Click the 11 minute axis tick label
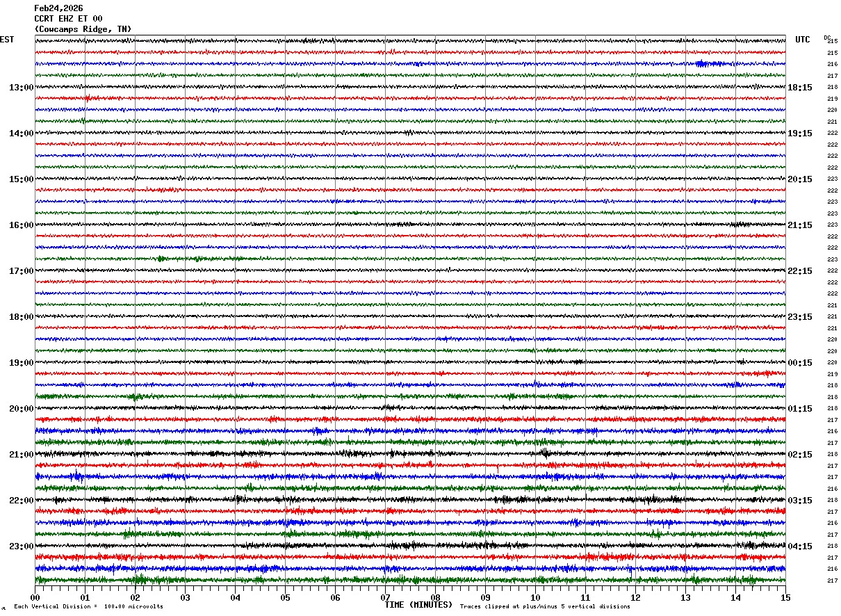Image resolution: width=841 pixels, height=616 pixels. point(586,597)
